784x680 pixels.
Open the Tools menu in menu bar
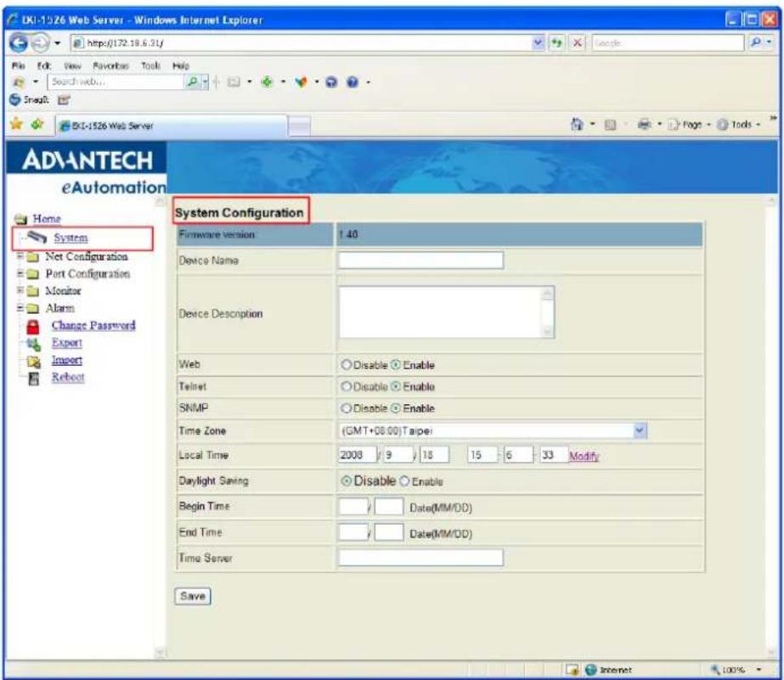(x=150, y=65)
